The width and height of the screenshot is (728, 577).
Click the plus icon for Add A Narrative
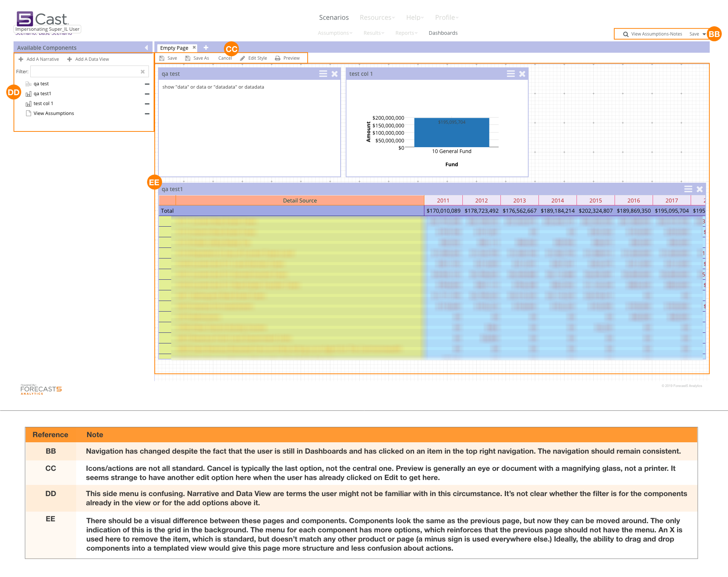point(21,59)
